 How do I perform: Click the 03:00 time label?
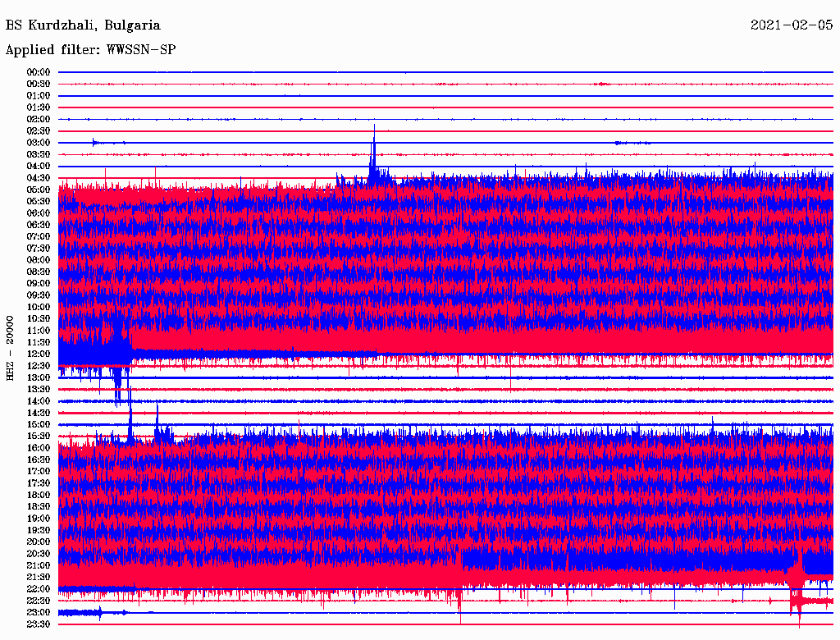(x=39, y=143)
